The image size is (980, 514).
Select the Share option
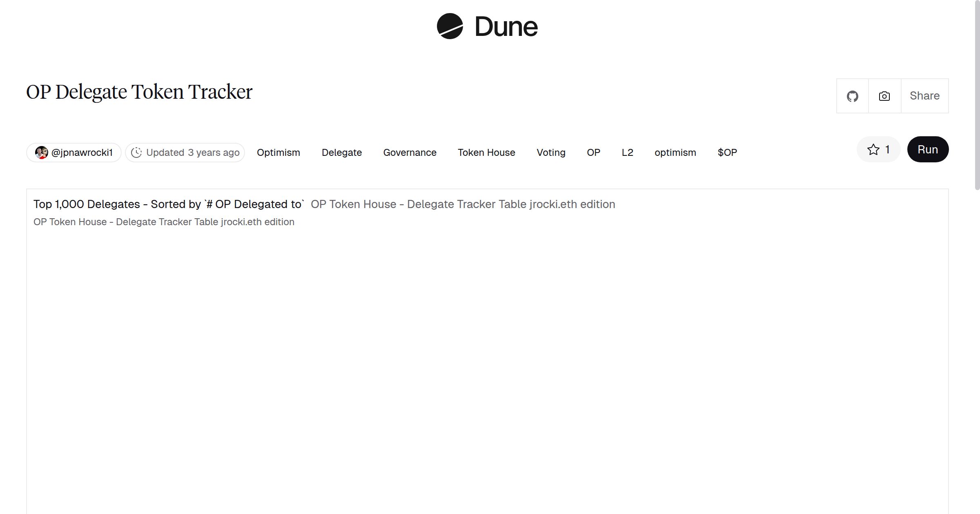click(x=924, y=96)
